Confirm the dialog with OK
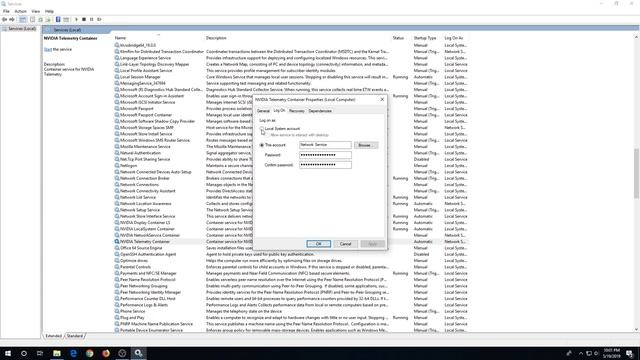This screenshot has width=640, height=360. pyautogui.click(x=319, y=244)
